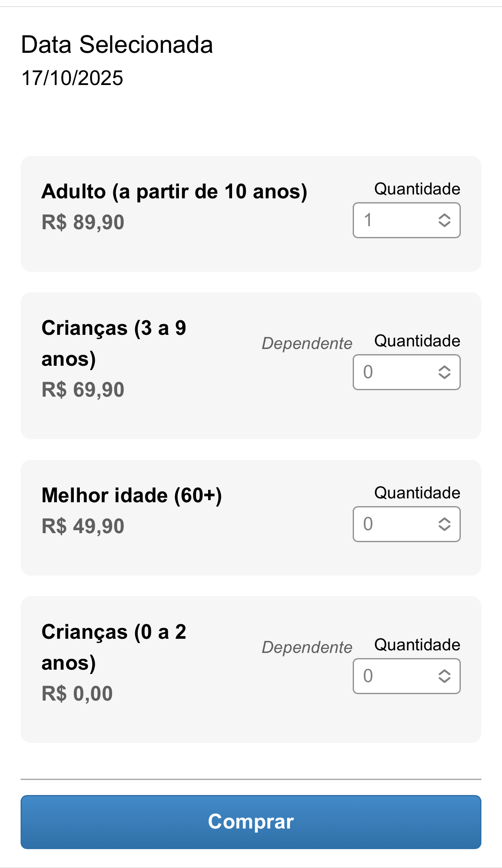Increase the Adulto quantity with up arrow
This screenshot has width=502, height=868.
pos(445,216)
